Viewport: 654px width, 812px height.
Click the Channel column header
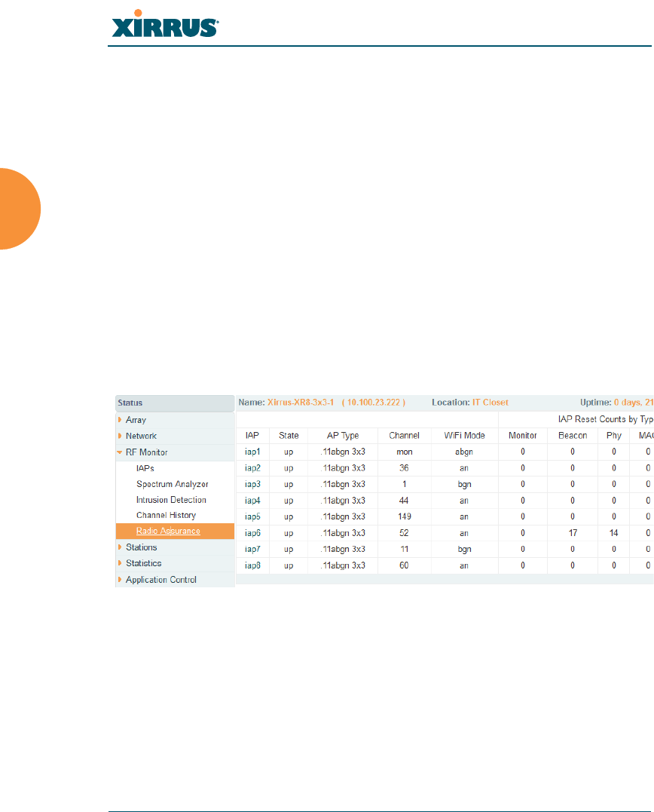pos(404,436)
